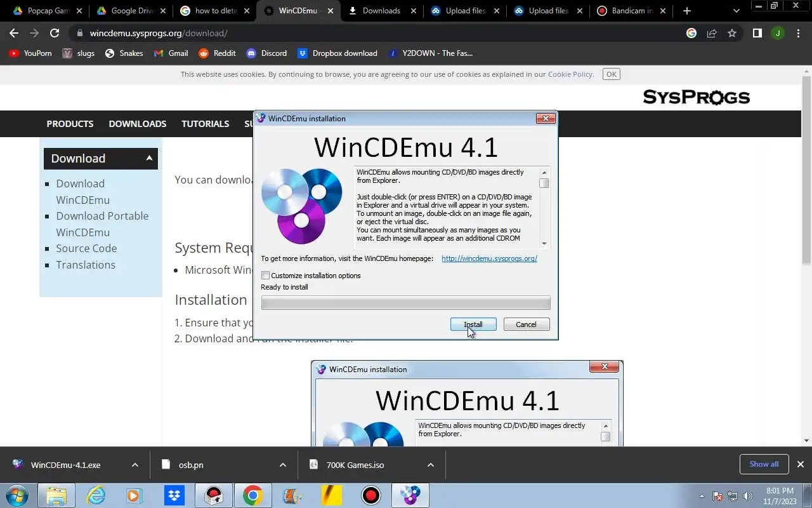Viewport: 812px width, 508px height.
Task: Dismiss the cookie notice with OK
Action: (x=612, y=74)
